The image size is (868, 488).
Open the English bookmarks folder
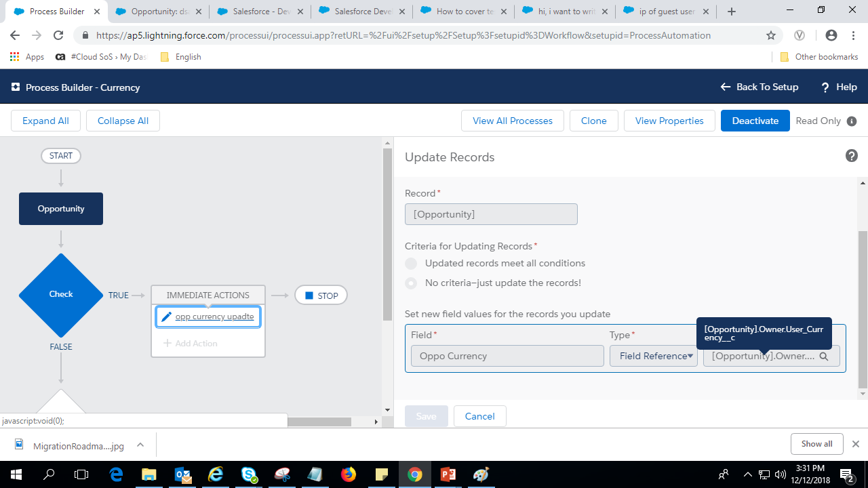(x=180, y=57)
